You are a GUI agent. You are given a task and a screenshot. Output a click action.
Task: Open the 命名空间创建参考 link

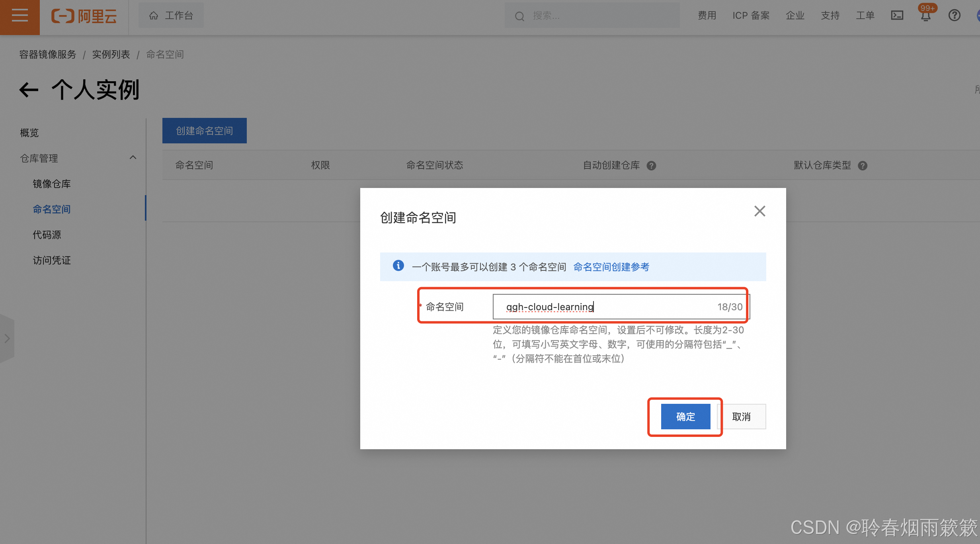[611, 267]
